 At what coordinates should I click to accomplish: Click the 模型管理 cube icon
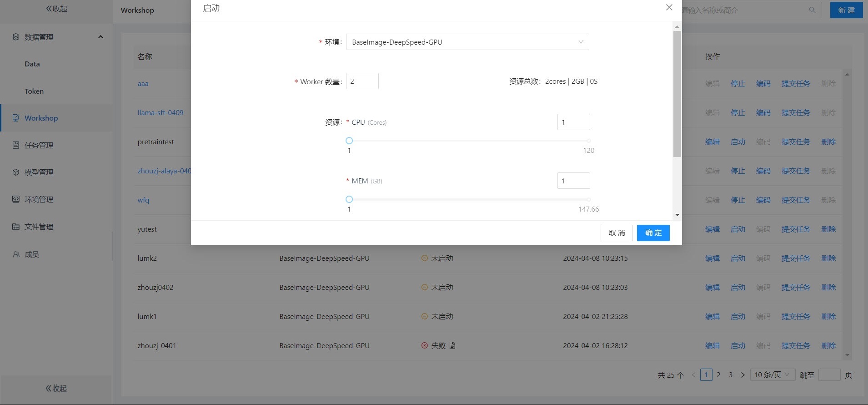[16, 172]
